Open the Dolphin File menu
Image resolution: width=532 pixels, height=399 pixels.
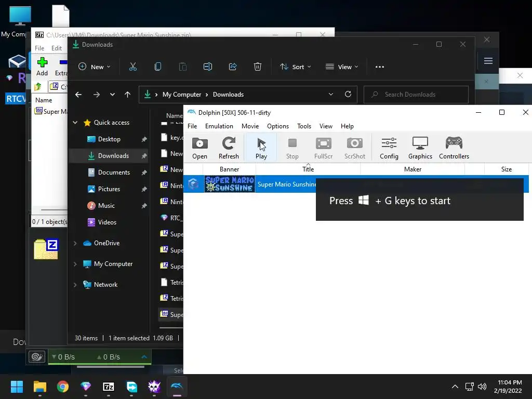pyautogui.click(x=192, y=126)
